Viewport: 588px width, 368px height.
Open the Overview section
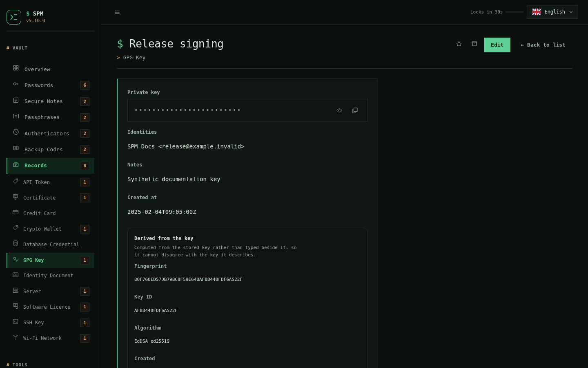(51, 69)
